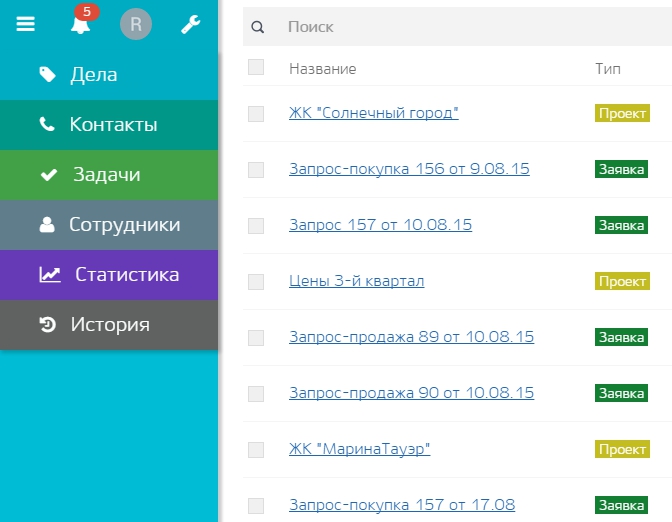Open ЖК "МаринаТауэр" link
This screenshot has height=522, width=672.
[360, 449]
